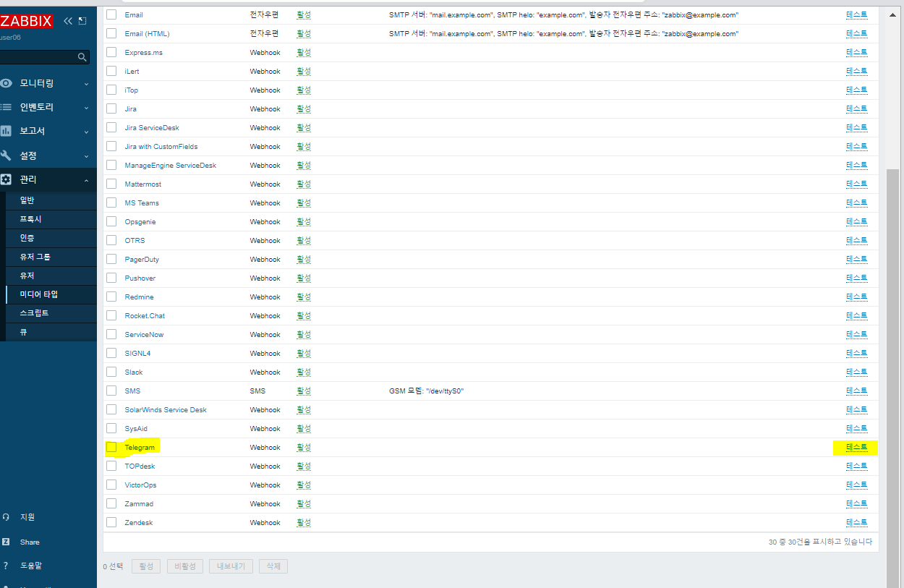Collapse the sidebar with double-arrow icon
The height and width of the screenshot is (588, 904).
coord(68,21)
